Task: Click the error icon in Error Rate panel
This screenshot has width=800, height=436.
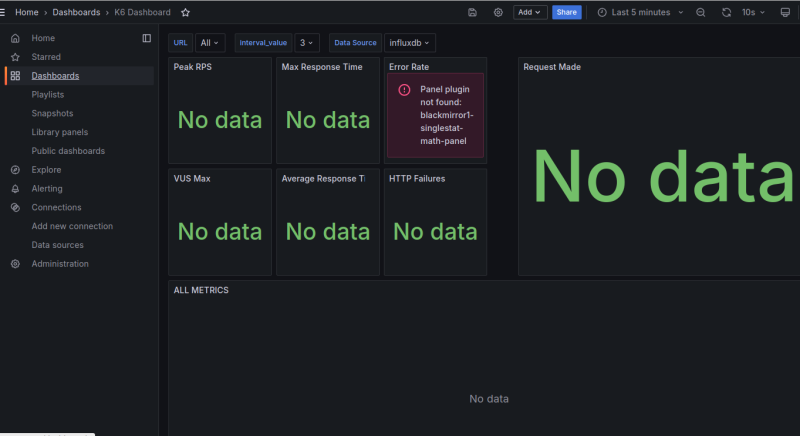Action: pos(404,89)
